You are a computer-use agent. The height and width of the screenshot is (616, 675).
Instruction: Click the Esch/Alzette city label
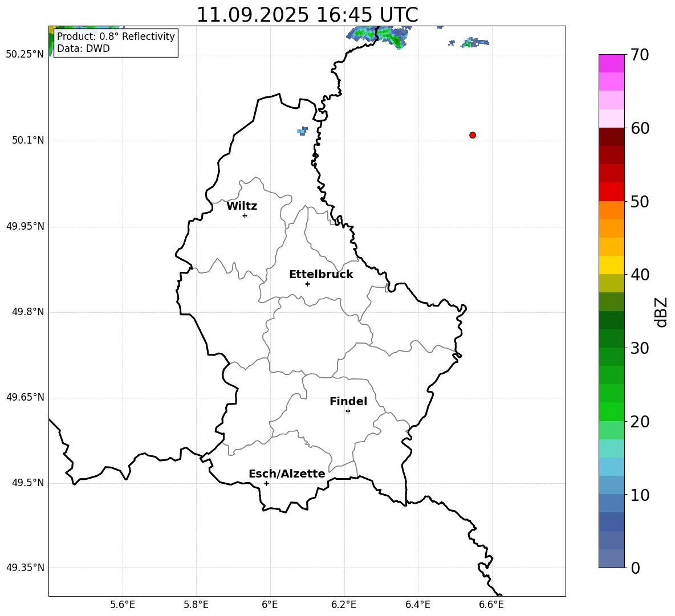coord(287,474)
